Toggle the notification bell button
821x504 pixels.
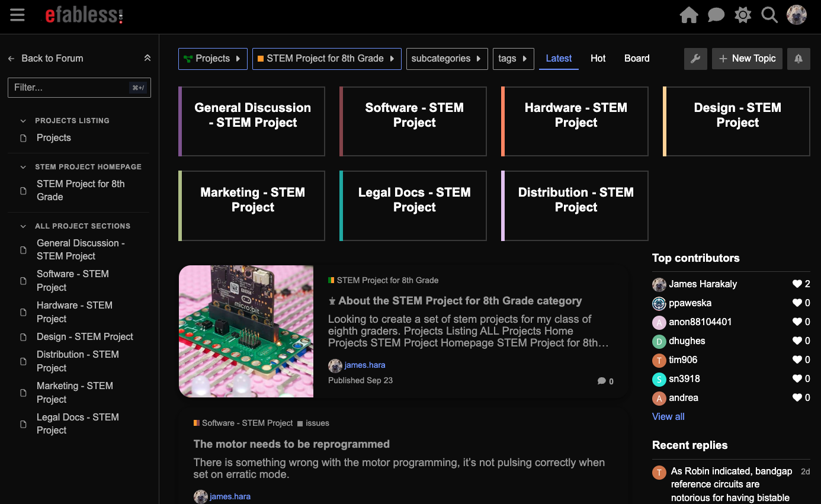pos(798,59)
